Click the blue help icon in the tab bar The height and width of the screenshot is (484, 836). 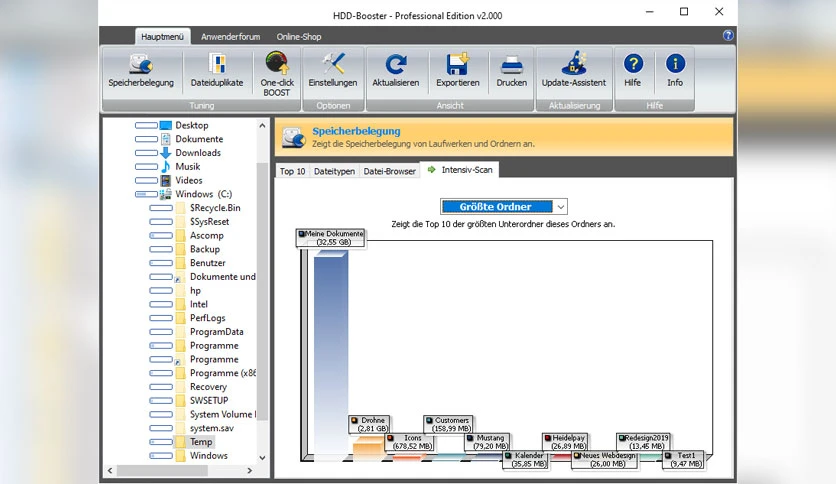point(728,36)
